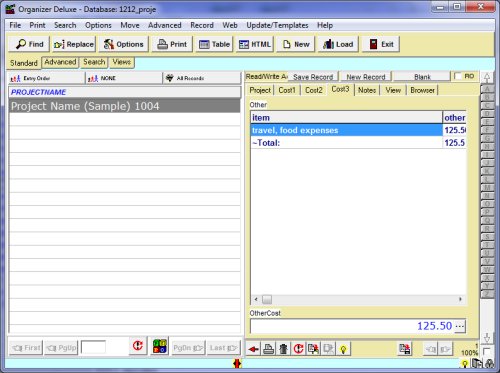500x373 pixels.
Task: Click the save record disk icon near navigation arrows
Action: [x=405, y=349]
